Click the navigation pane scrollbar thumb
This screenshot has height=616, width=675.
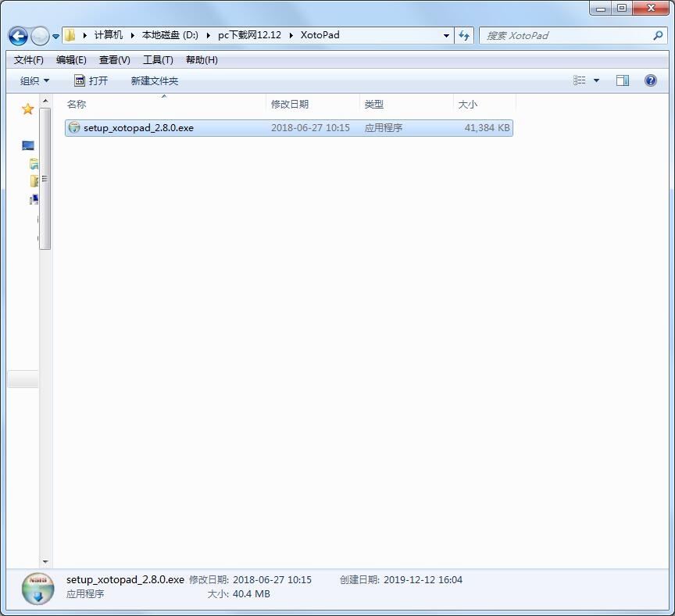click(45, 179)
